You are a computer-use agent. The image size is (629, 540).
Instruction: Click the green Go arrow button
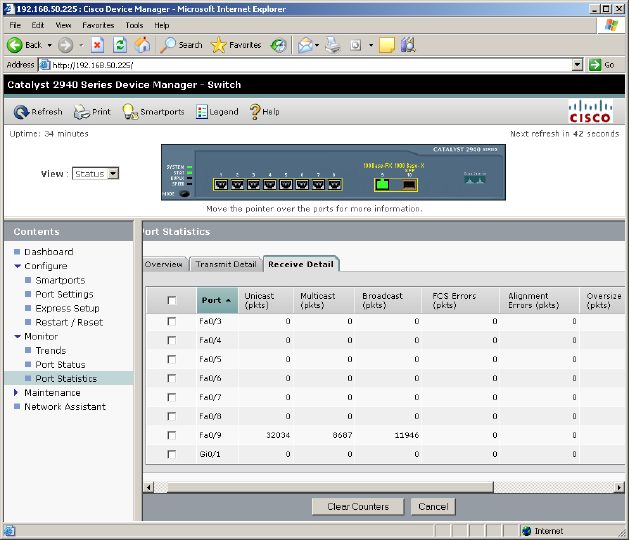595,65
